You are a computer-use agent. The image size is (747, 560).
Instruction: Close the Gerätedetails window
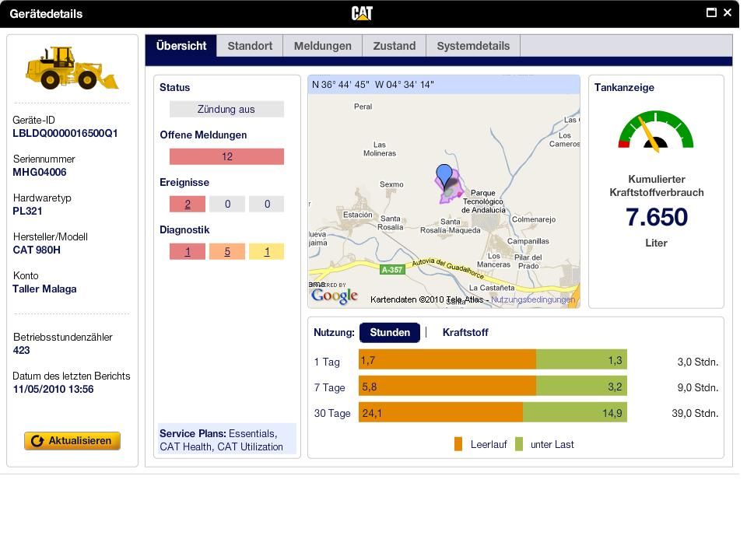(728, 12)
